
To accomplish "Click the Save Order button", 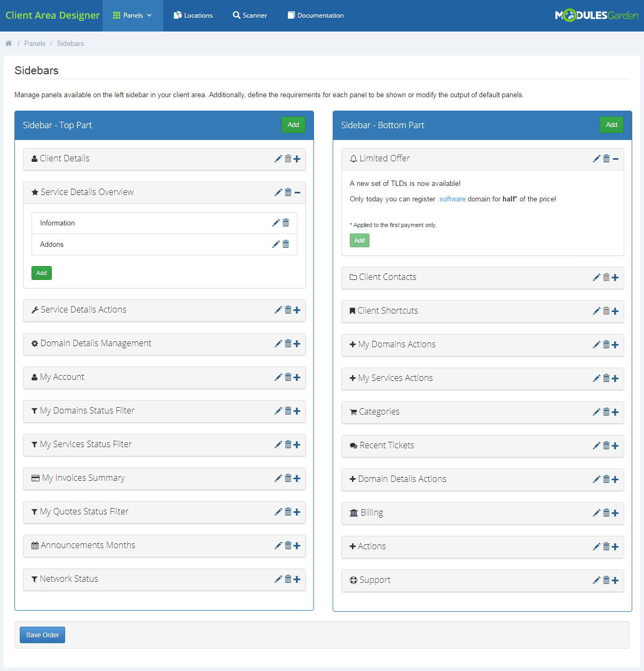I will (43, 635).
